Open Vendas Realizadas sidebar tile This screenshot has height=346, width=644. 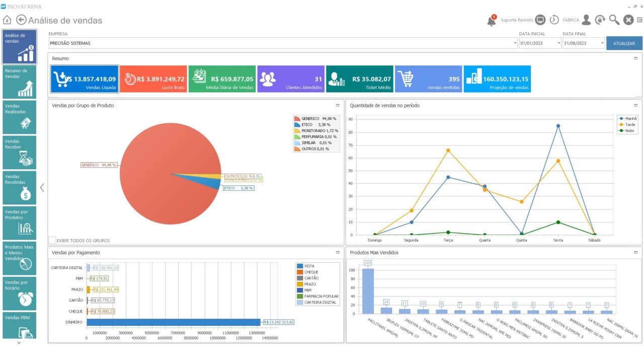[20, 117]
